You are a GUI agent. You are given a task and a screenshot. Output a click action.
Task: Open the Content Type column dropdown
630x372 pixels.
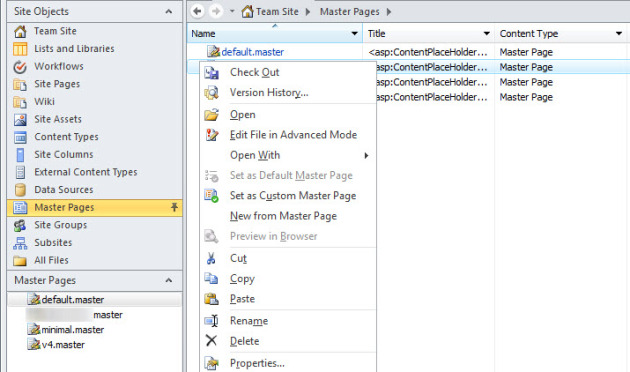click(619, 34)
